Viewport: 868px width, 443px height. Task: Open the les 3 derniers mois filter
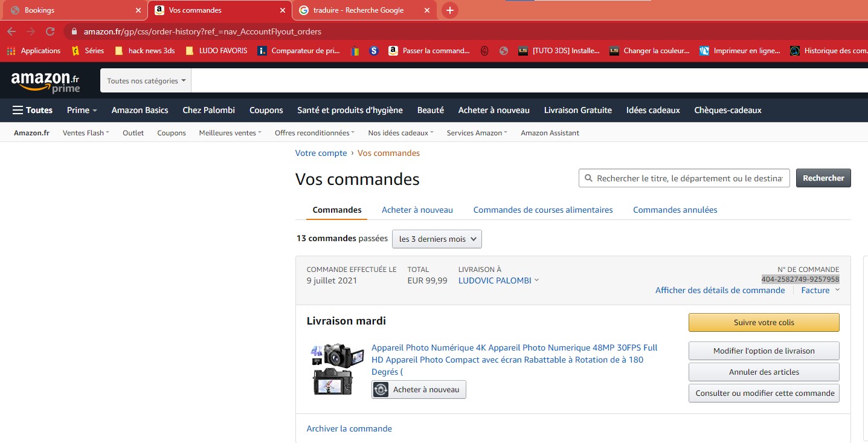tap(437, 239)
